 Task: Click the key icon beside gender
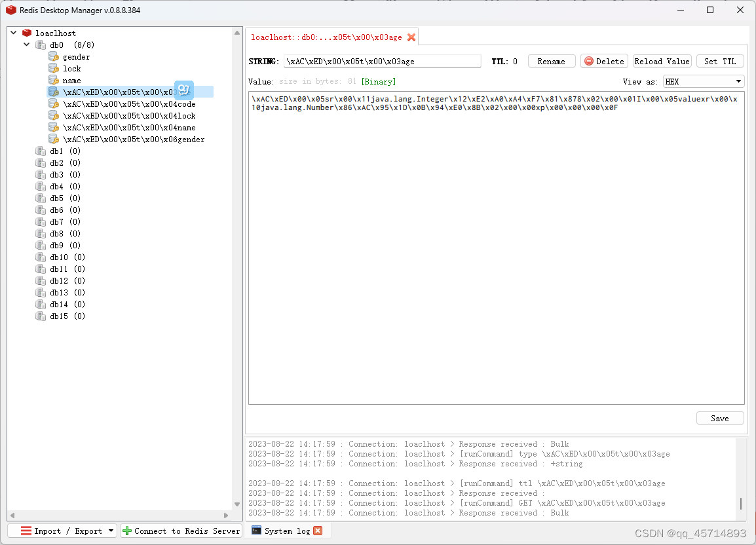tap(54, 56)
